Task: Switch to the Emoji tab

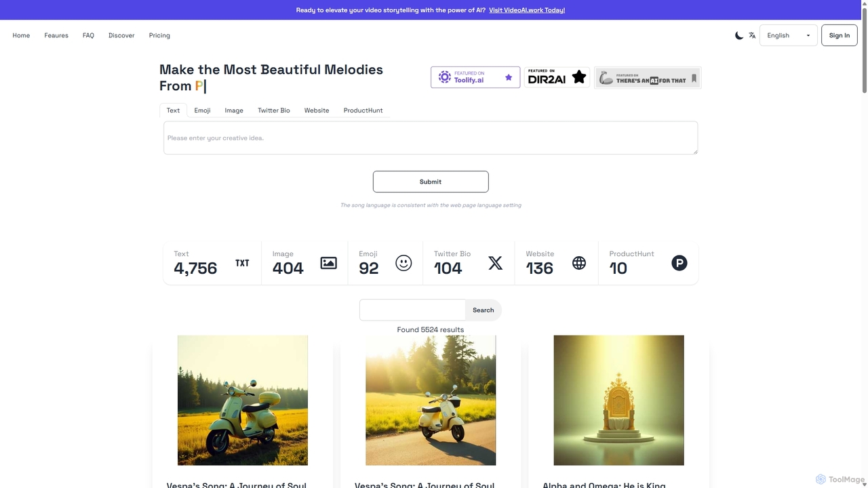Action: [202, 110]
